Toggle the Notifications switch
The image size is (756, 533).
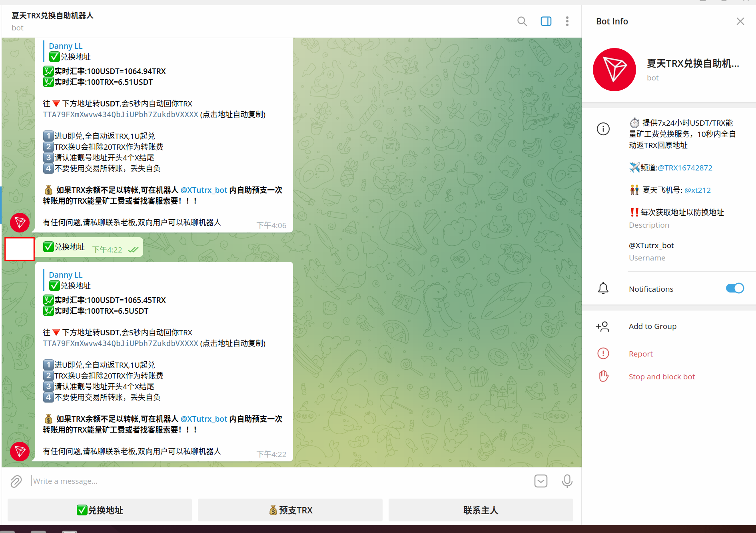pyautogui.click(x=735, y=288)
